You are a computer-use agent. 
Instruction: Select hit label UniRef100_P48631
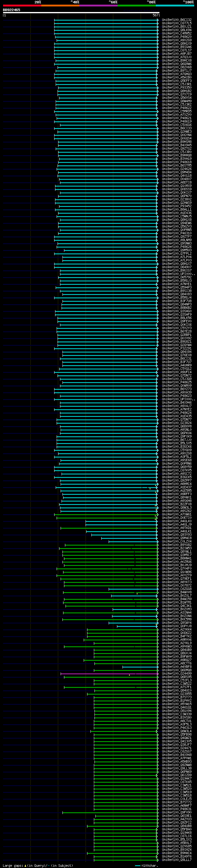click(177, 809)
